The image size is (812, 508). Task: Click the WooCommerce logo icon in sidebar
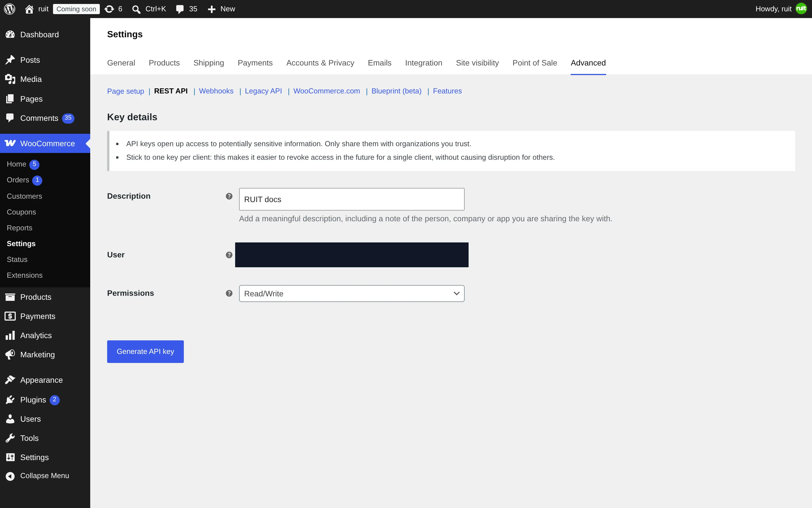[10, 143]
